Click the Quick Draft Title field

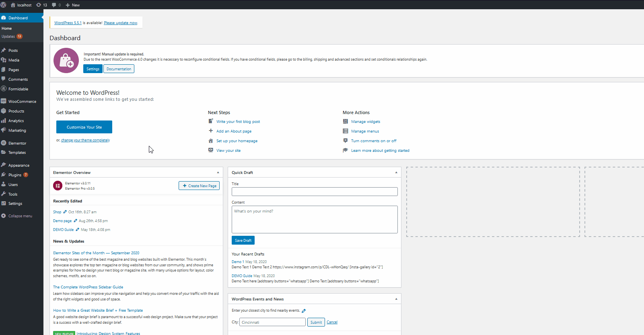click(315, 192)
